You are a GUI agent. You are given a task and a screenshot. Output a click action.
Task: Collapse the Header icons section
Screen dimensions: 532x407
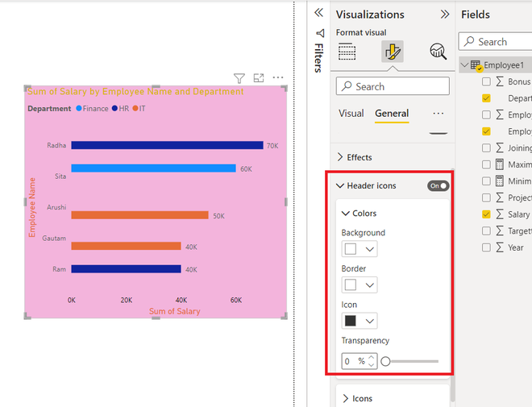pyautogui.click(x=339, y=186)
